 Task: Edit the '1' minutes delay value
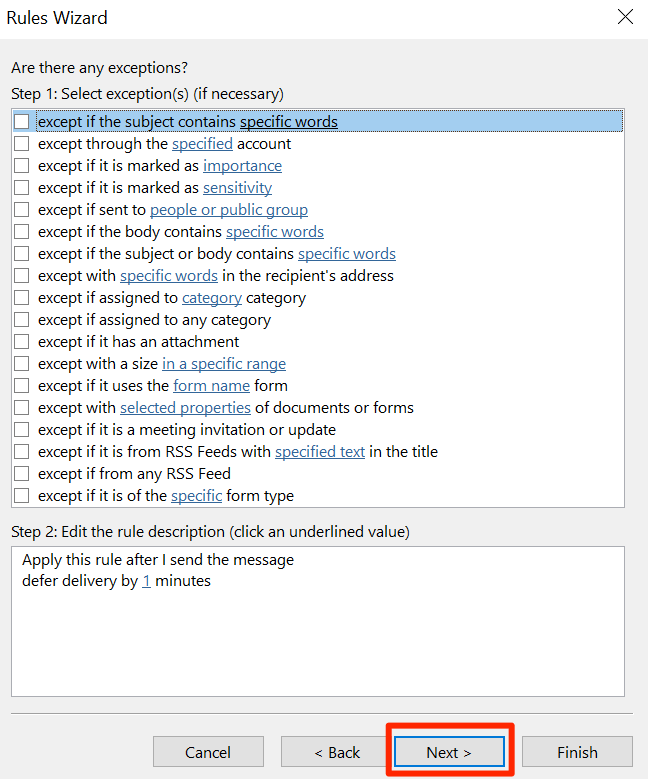tap(146, 581)
